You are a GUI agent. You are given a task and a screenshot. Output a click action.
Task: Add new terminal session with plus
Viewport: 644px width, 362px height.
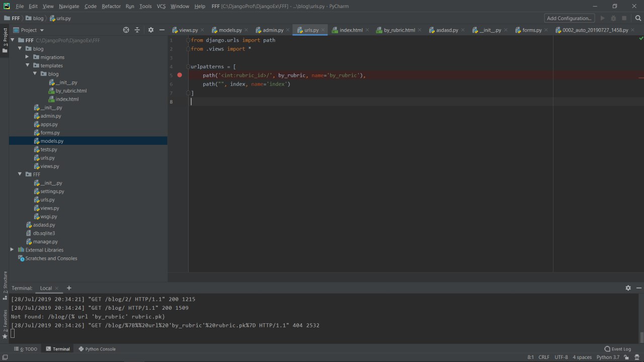coord(69,288)
